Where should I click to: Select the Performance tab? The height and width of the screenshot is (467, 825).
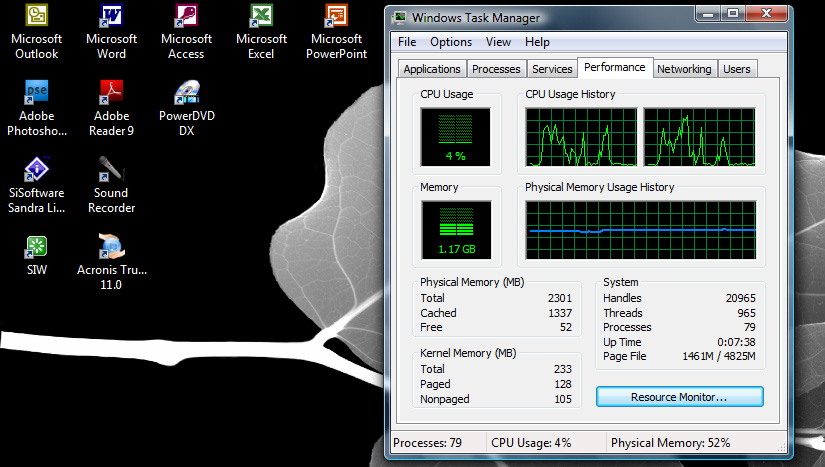tap(615, 67)
